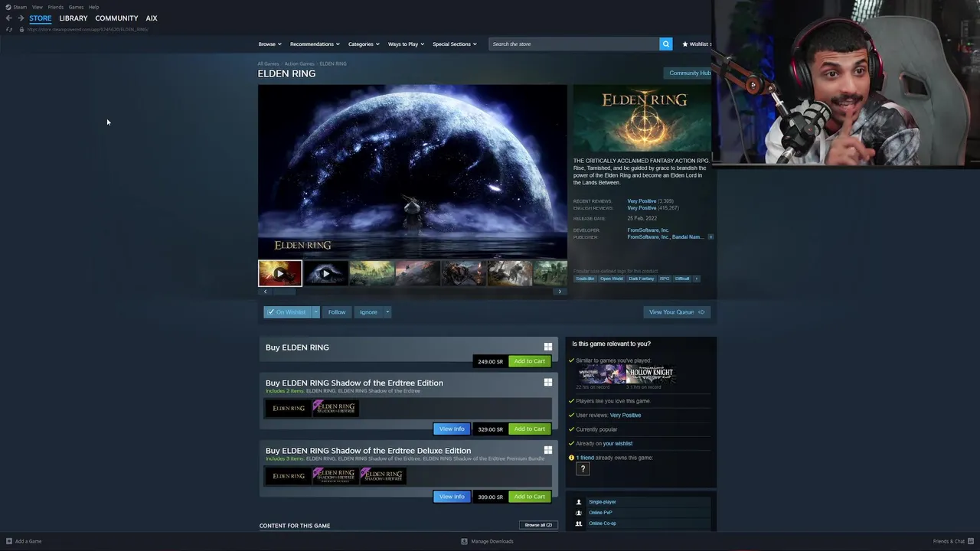
Task: Click the Manage Downloads icon
Action: pyautogui.click(x=464, y=541)
